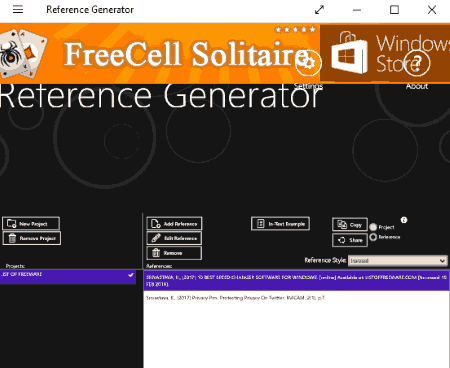Open Settings gear icon

tap(308, 63)
